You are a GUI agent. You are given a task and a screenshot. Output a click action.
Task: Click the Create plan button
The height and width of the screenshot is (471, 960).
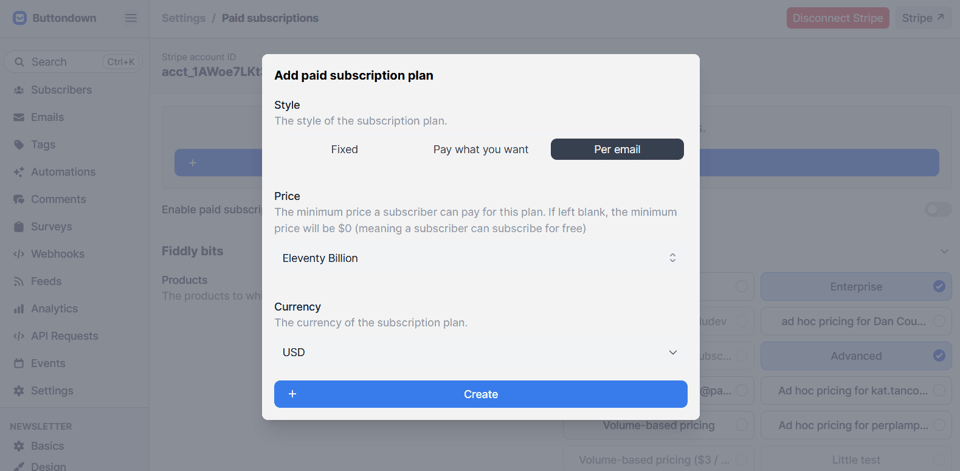480,394
